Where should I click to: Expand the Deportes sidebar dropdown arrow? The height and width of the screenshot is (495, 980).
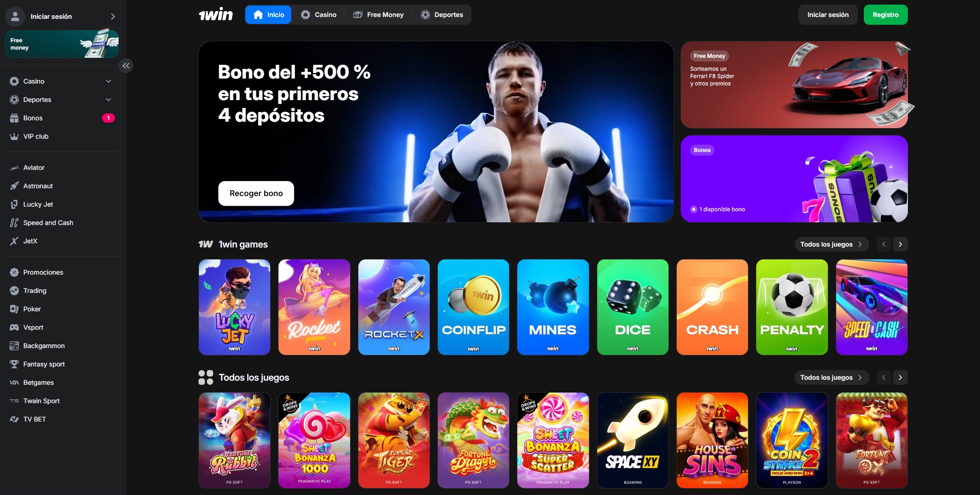[108, 100]
